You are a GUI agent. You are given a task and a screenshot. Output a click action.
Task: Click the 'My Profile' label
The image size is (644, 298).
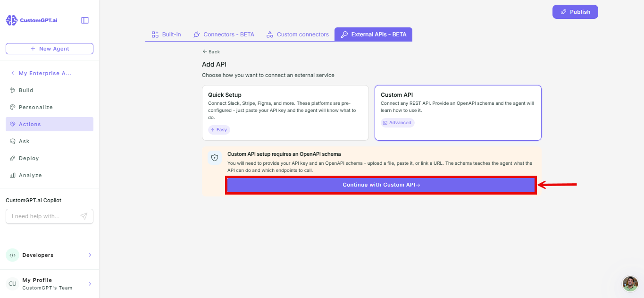point(37,280)
